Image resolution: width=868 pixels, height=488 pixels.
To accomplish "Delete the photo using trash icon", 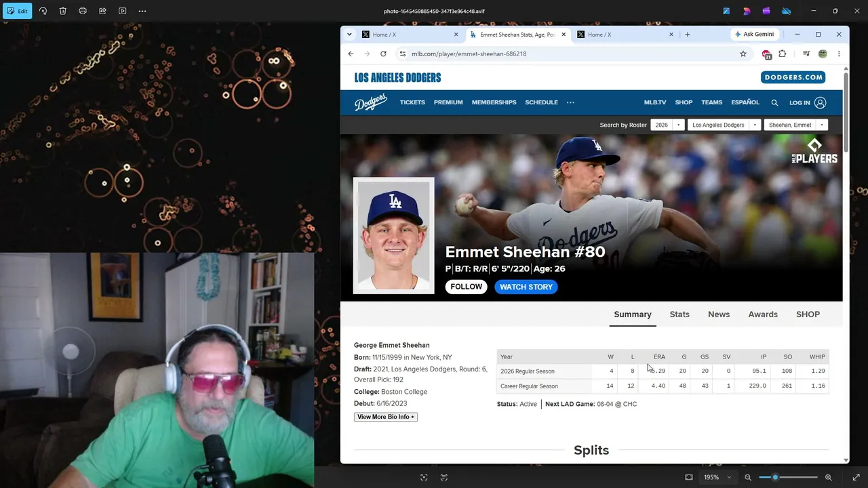I will pos(62,11).
